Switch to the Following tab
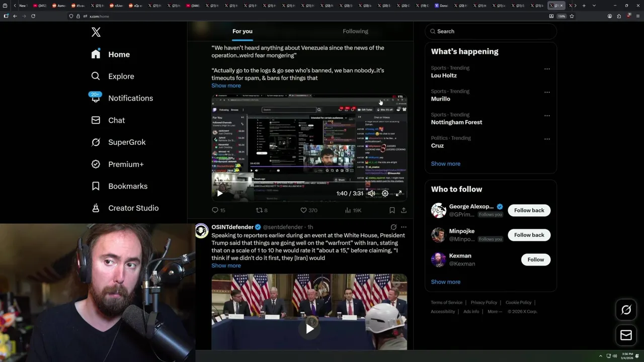The height and width of the screenshot is (362, 644). click(x=356, y=31)
